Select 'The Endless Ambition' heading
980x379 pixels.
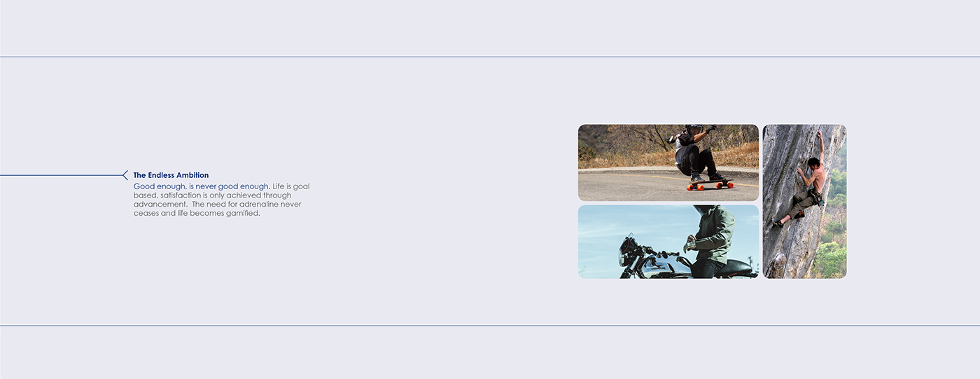point(171,175)
